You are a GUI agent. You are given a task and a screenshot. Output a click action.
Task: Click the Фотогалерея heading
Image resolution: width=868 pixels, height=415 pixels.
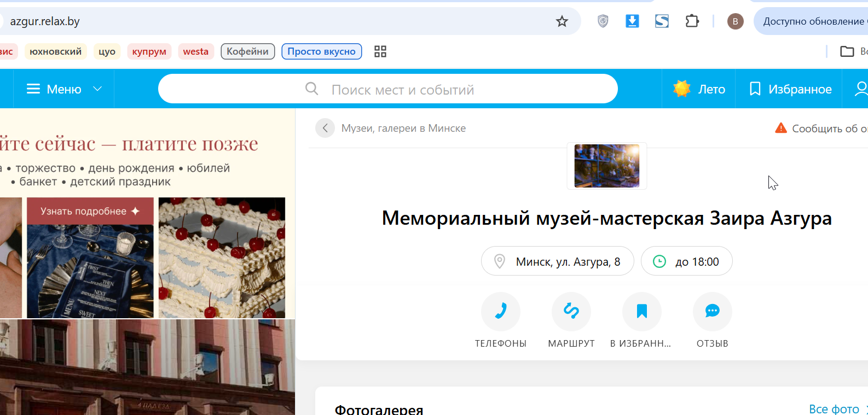(379, 410)
